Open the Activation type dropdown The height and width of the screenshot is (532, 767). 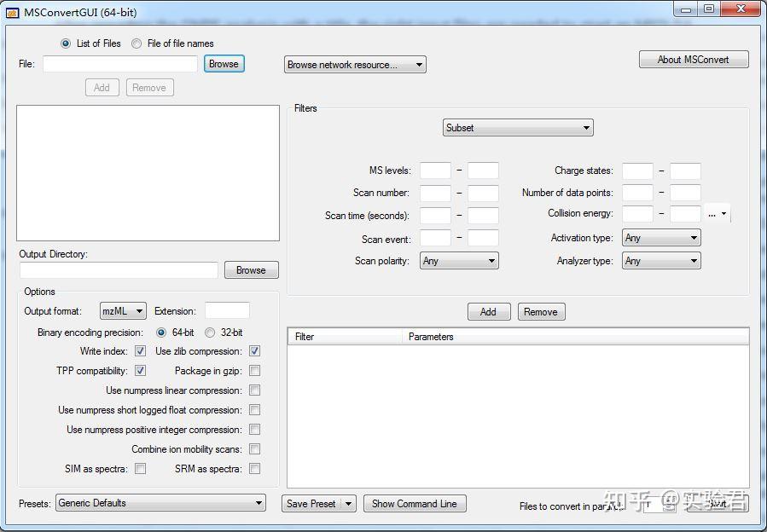661,238
